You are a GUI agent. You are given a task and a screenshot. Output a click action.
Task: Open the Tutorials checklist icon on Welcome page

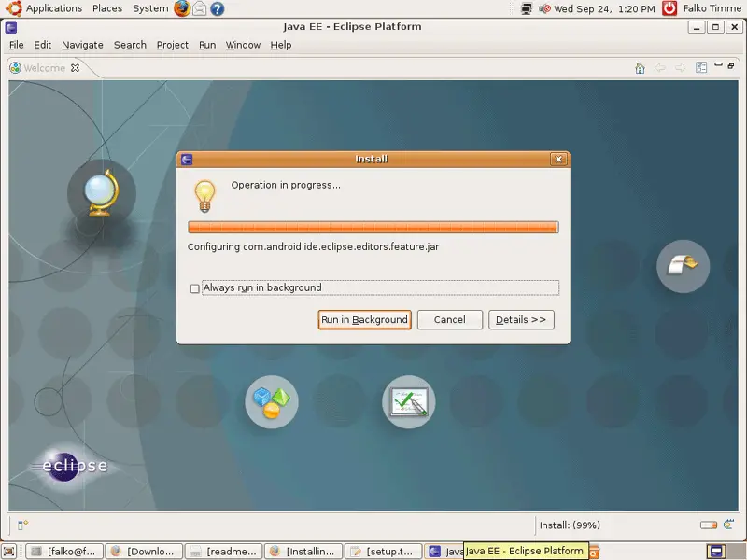(x=409, y=402)
